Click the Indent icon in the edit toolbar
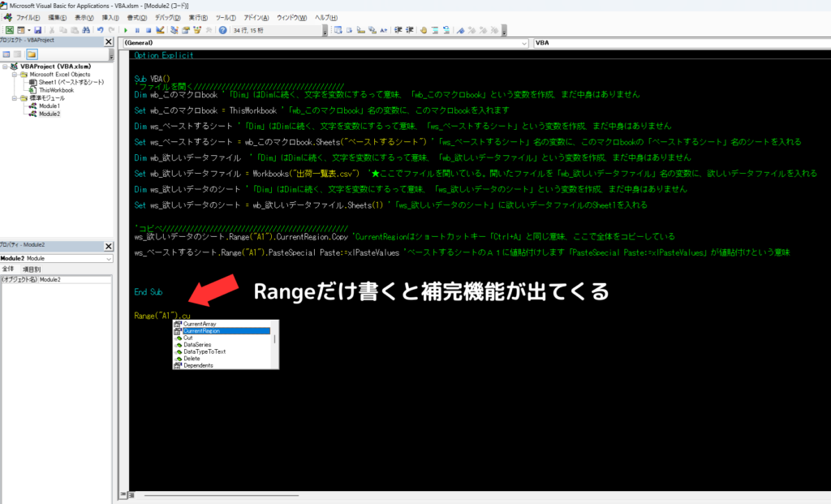 tap(398, 30)
